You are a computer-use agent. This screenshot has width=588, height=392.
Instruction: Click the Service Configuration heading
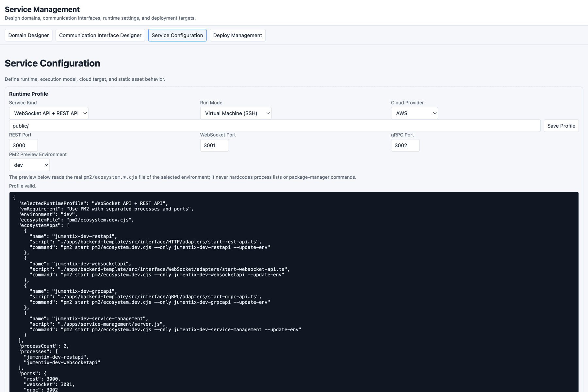53,63
